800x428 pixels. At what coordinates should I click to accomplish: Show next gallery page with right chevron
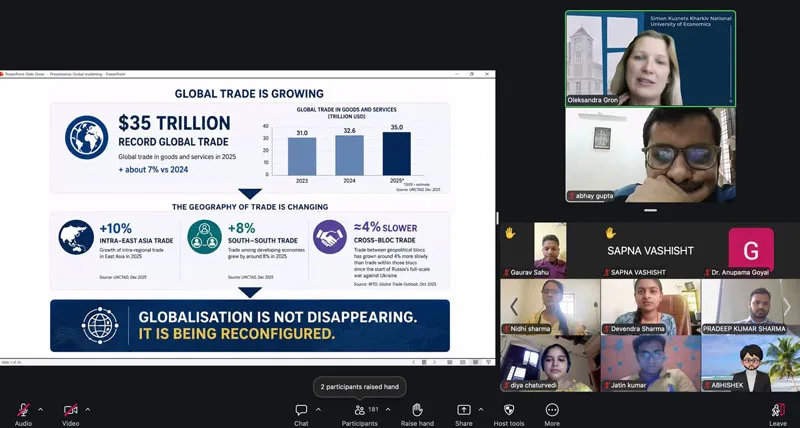(x=787, y=307)
